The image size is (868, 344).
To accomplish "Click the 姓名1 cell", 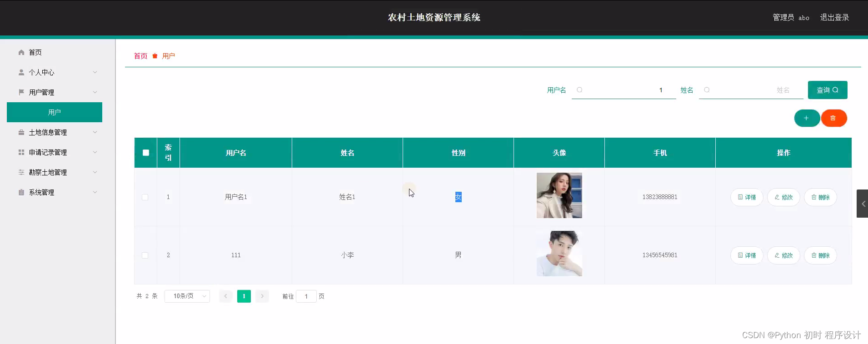I will [x=347, y=197].
